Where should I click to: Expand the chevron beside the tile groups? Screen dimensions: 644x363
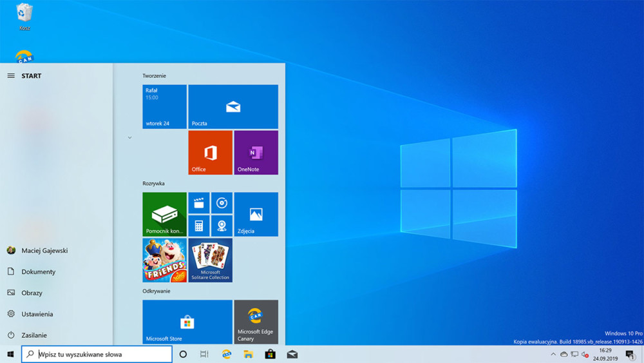[129, 138]
